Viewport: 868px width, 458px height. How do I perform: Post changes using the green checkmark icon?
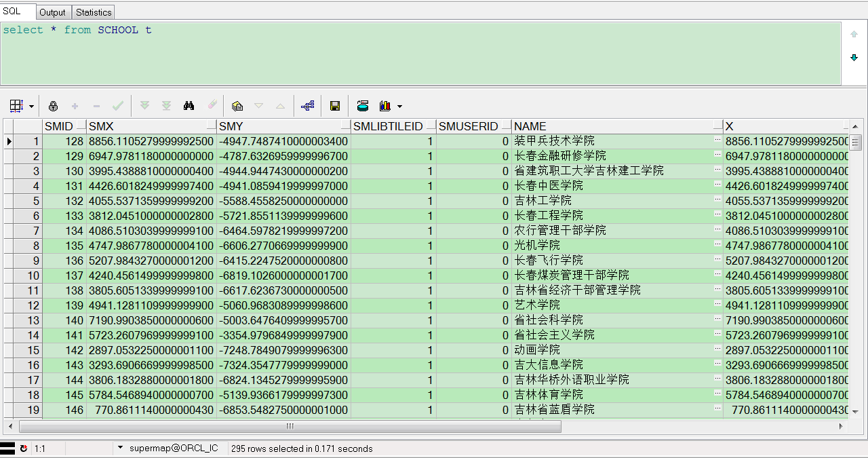[x=118, y=106]
